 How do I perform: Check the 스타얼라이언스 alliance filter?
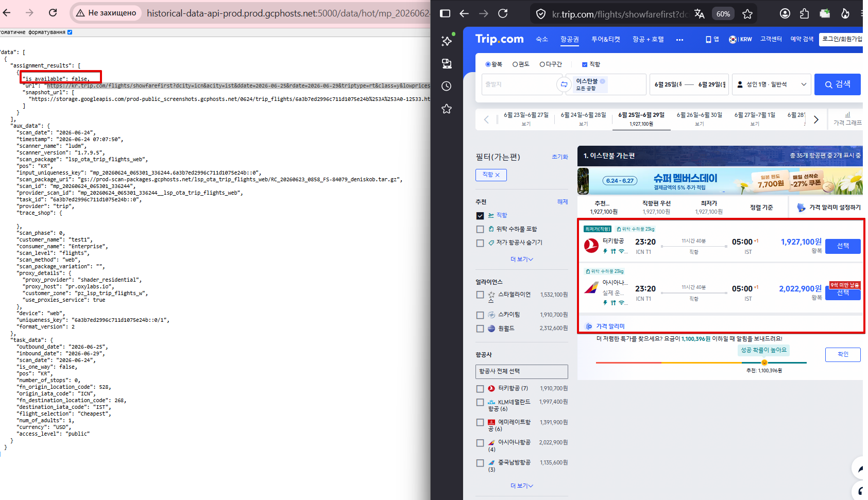tap(480, 295)
